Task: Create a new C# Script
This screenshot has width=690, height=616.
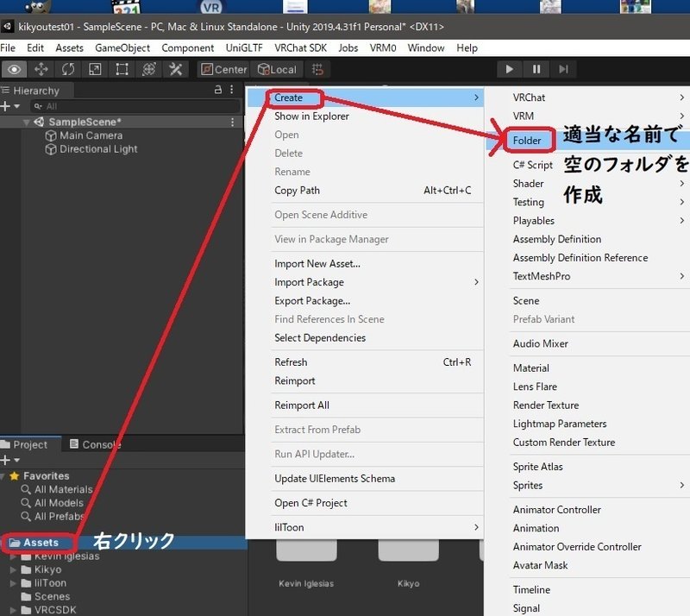Action: pyautogui.click(x=532, y=165)
